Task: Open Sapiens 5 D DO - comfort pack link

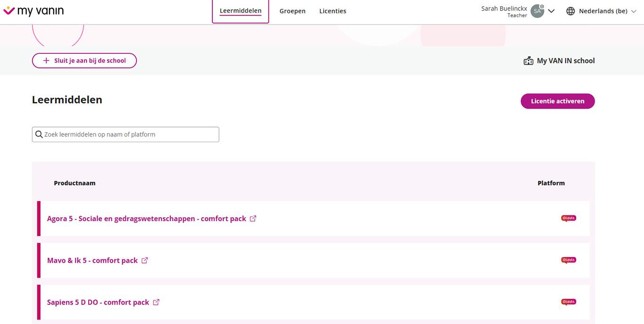Action: (98, 302)
